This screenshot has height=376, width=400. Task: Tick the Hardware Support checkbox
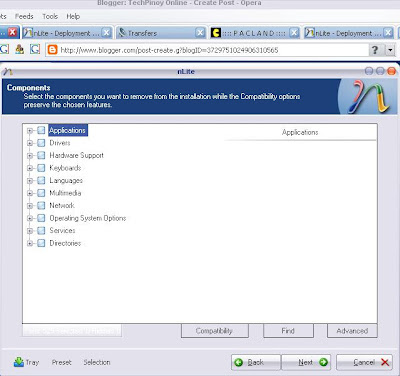[x=41, y=155]
